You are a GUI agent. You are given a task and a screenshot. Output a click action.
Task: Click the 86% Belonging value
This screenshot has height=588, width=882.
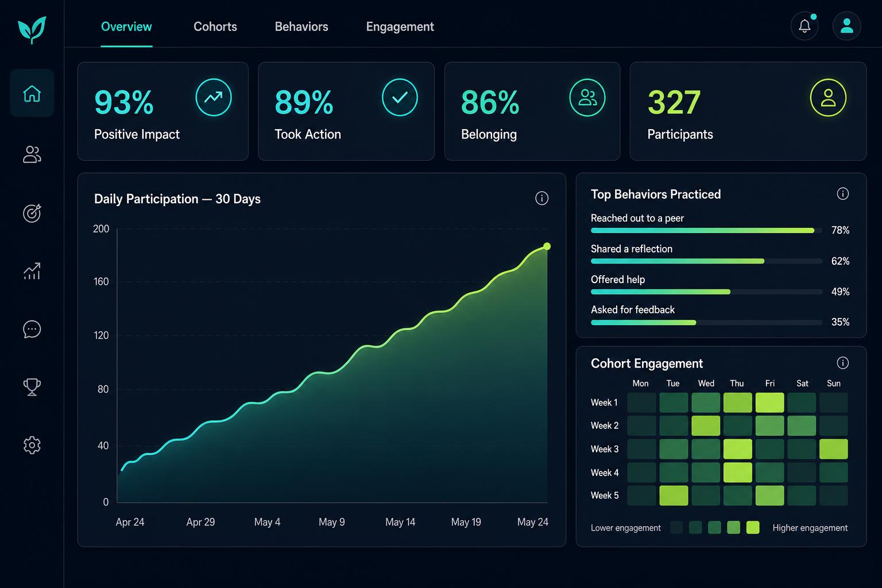(x=490, y=103)
